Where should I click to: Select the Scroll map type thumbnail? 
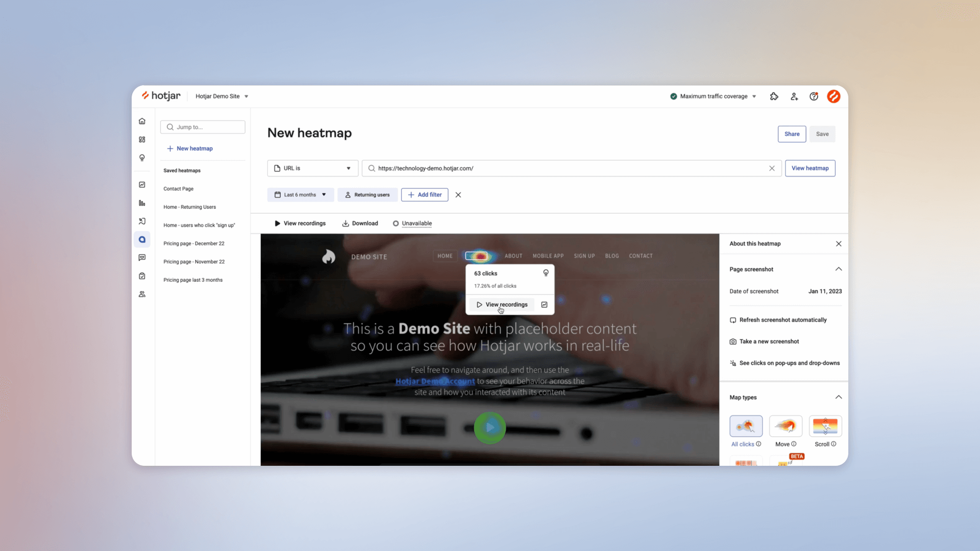click(825, 426)
